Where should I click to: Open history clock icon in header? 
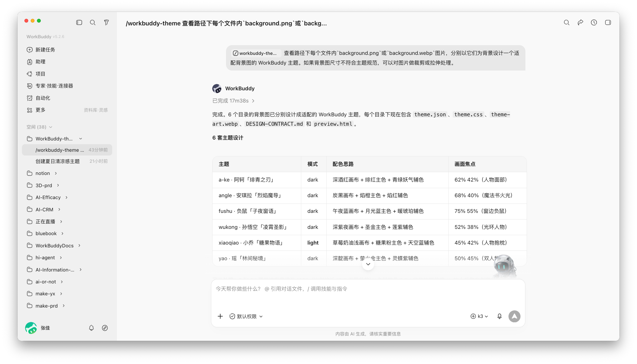[594, 23]
